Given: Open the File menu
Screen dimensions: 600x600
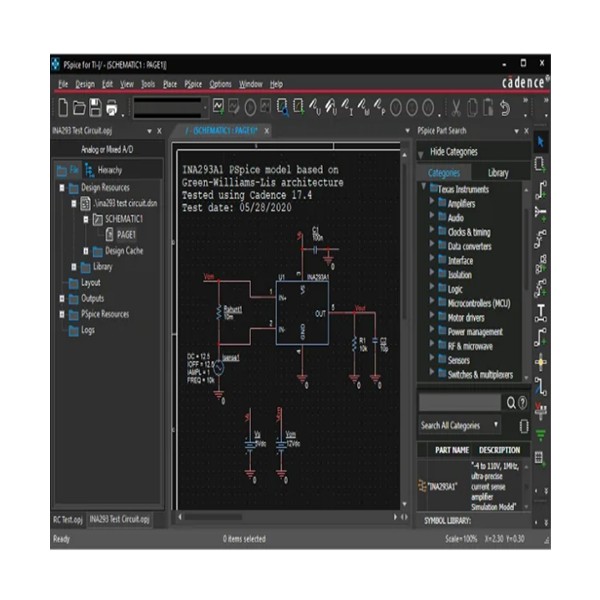Looking at the screenshot, I should pos(63,84).
